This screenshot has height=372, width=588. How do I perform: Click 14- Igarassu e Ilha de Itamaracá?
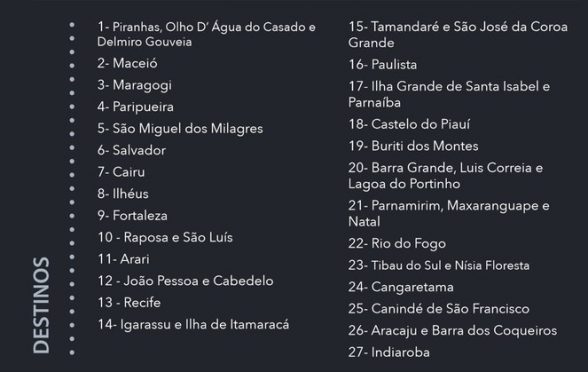coord(193,324)
